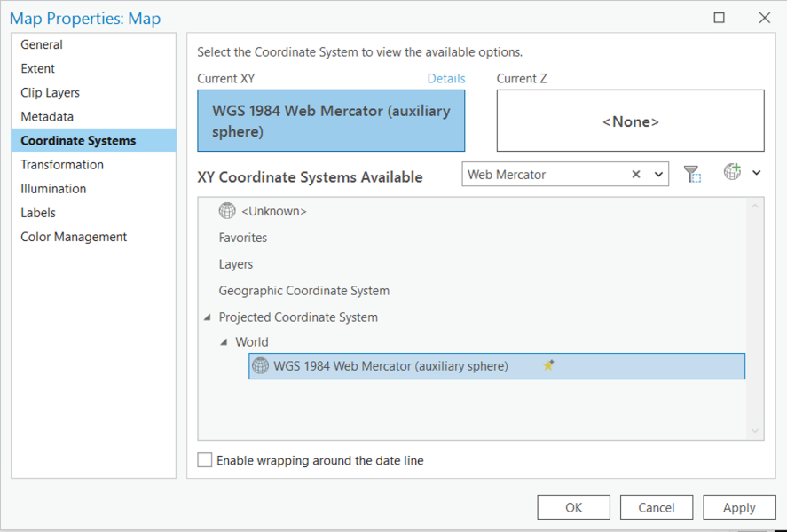Open the Illumination page
The height and width of the screenshot is (532, 787).
pos(53,188)
